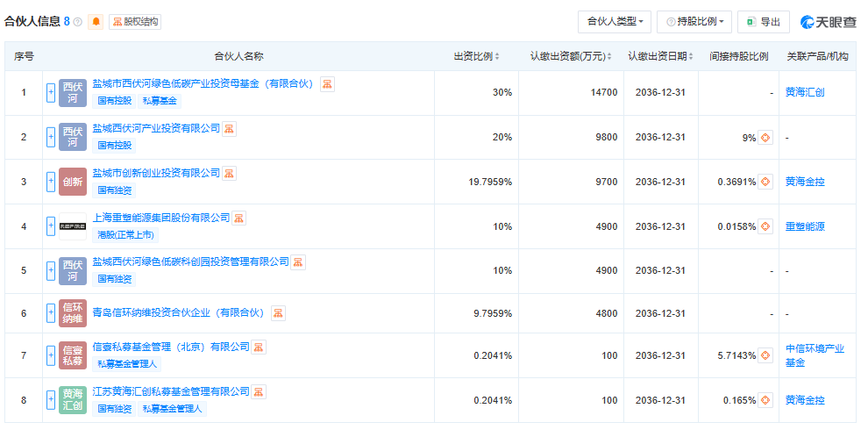Viewport: 868px width, 437px height.
Task: Click the 国有控股 tag in row 2
Action: click(115, 145)
